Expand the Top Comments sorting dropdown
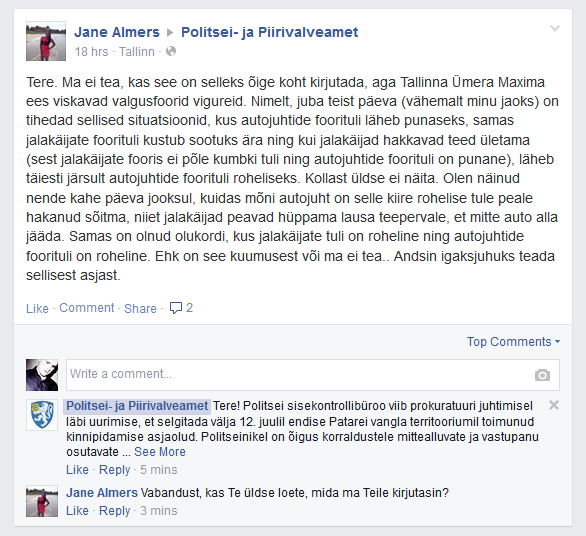Viewport: 586px width, 536px height. 513,342
